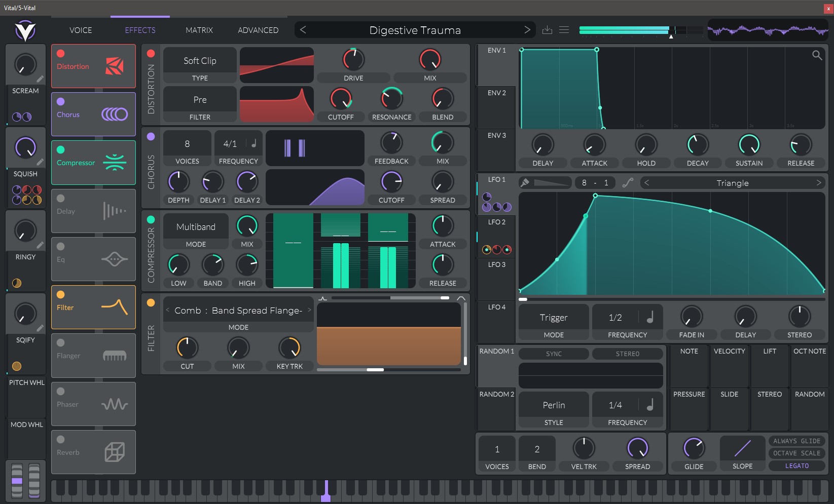This screenshot has height=504, width=834.
Task: Toggle the LEGATO button
Action: pos(797,466)
